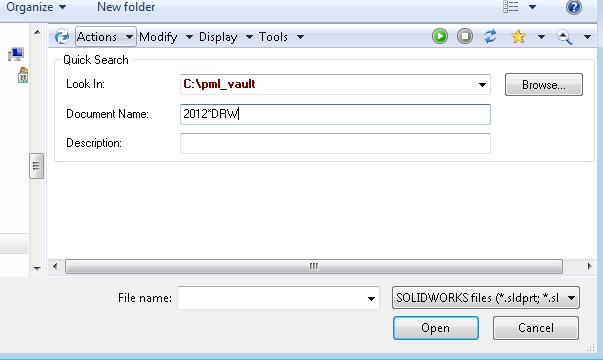Stop search with the stop icon

tap(465, 37)
